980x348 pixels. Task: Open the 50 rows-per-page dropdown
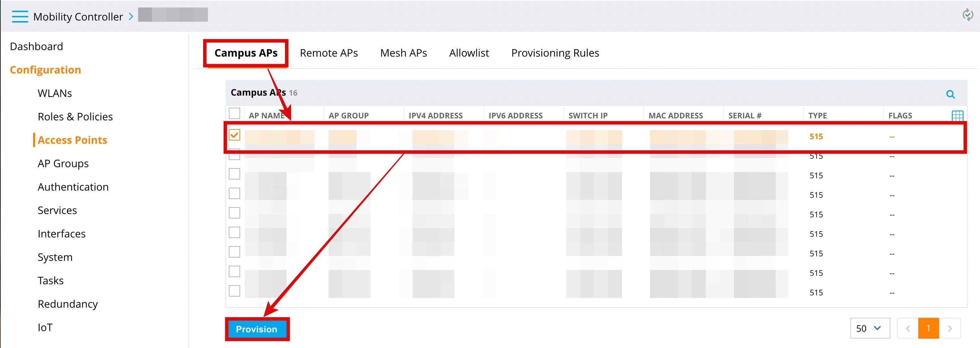(870, 328)
